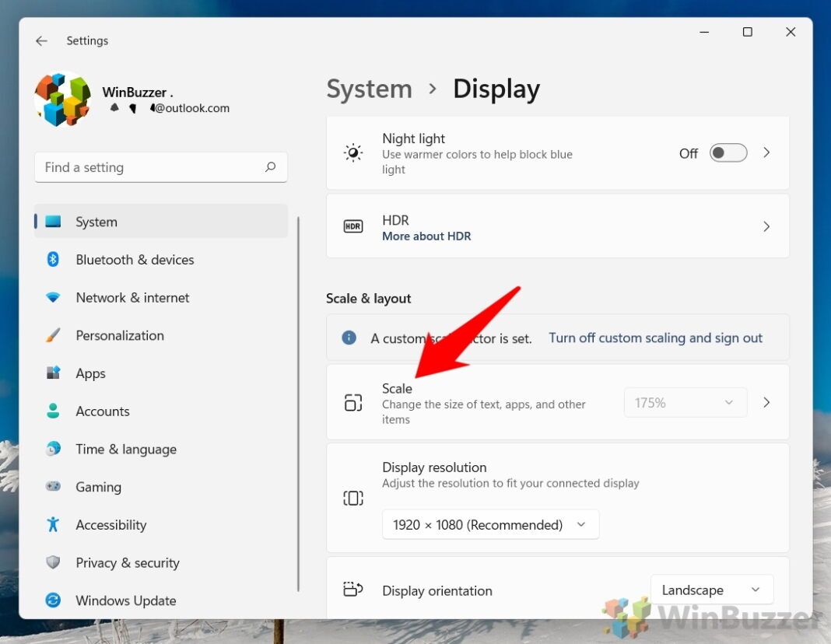This screenshot has height=644, width=831.
Task: Maximize the Settings window
Action: 747,33
